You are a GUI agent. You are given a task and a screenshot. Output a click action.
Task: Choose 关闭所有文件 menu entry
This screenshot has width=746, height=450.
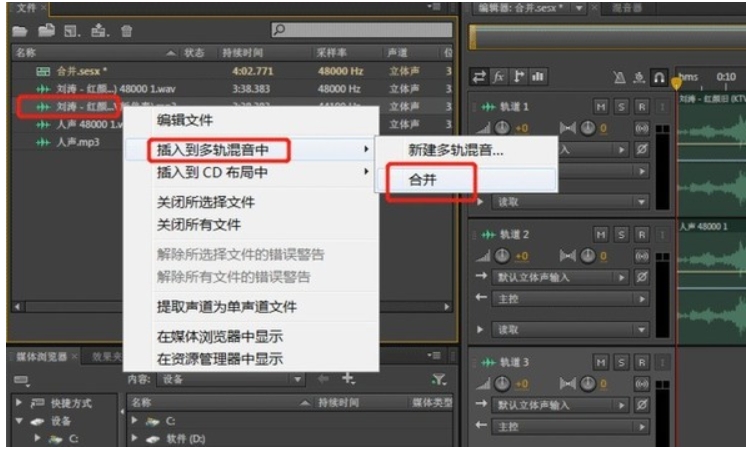199,225
